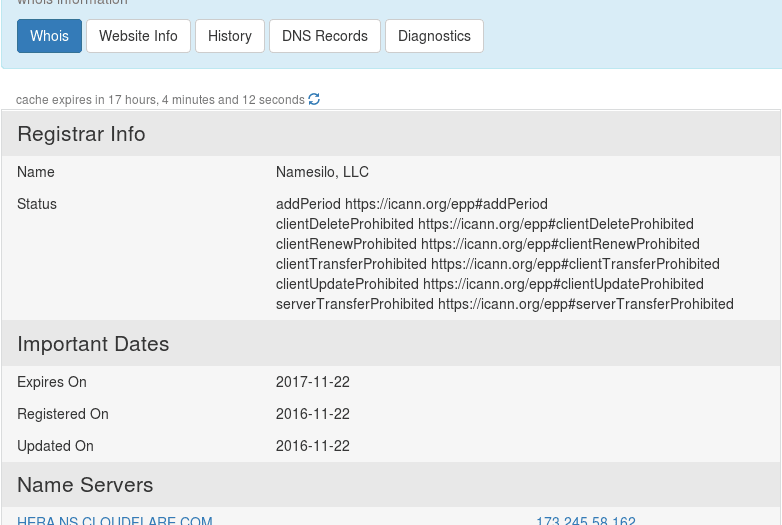This screenshot has width=782, height=525.
Task: Click the Registrar Info section heading
Action: pyautogui.click(x=81, y=134)
